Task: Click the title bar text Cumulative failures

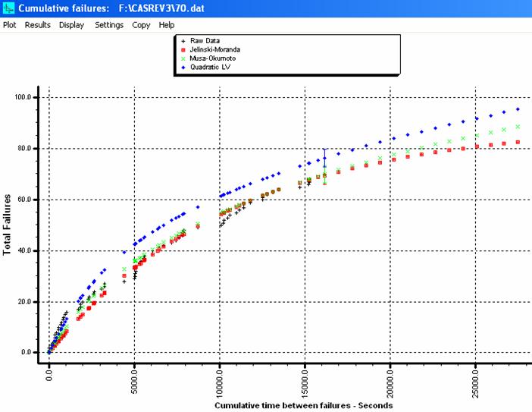Action: pos(61,8)
